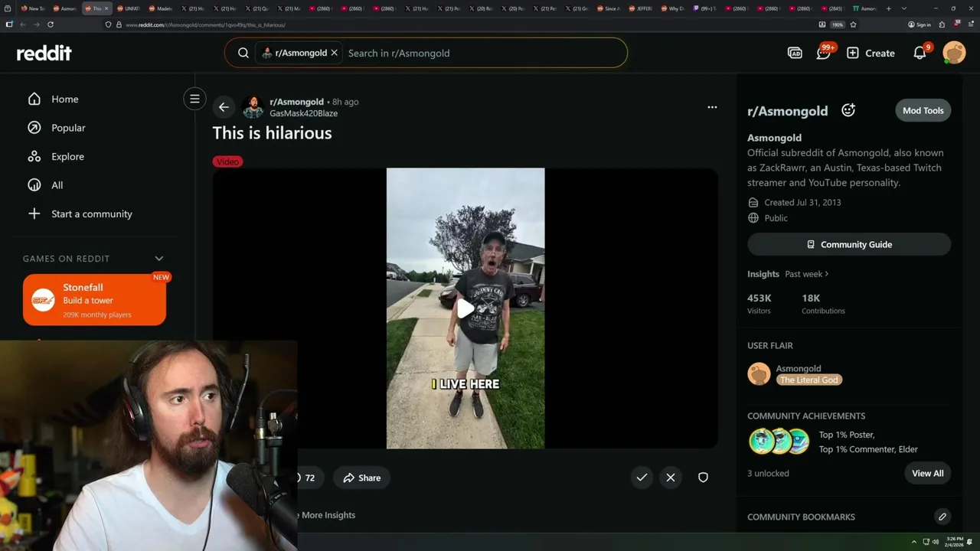Switch to the JEFFER tab
Viewport: 980px width, 551px height.
click(641, 8)
